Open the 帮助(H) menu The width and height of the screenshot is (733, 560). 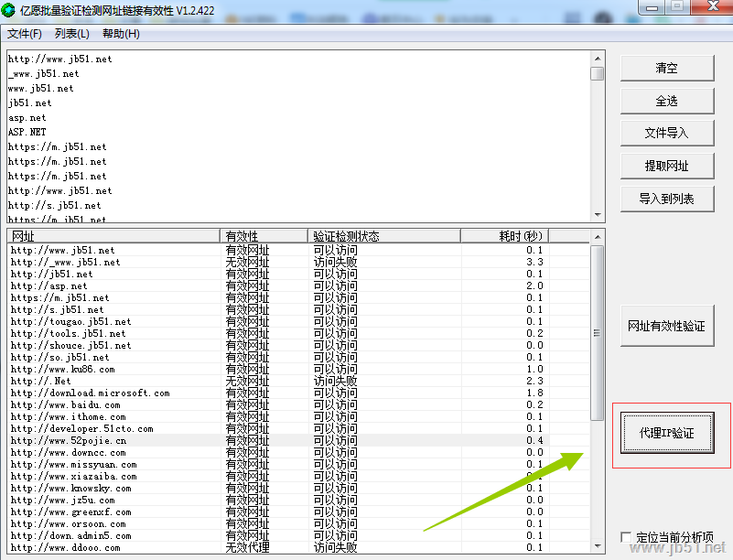pyautogui.click(x=121, y=34)
